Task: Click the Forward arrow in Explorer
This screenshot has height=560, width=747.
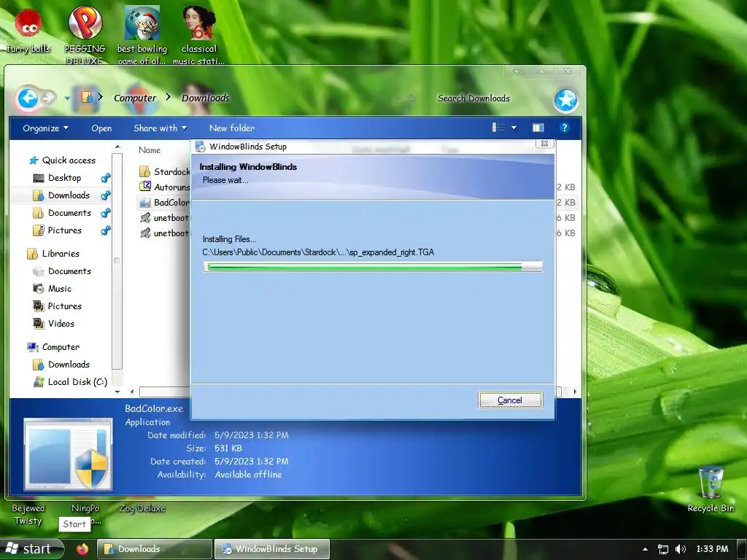Action: coord(47,98)
